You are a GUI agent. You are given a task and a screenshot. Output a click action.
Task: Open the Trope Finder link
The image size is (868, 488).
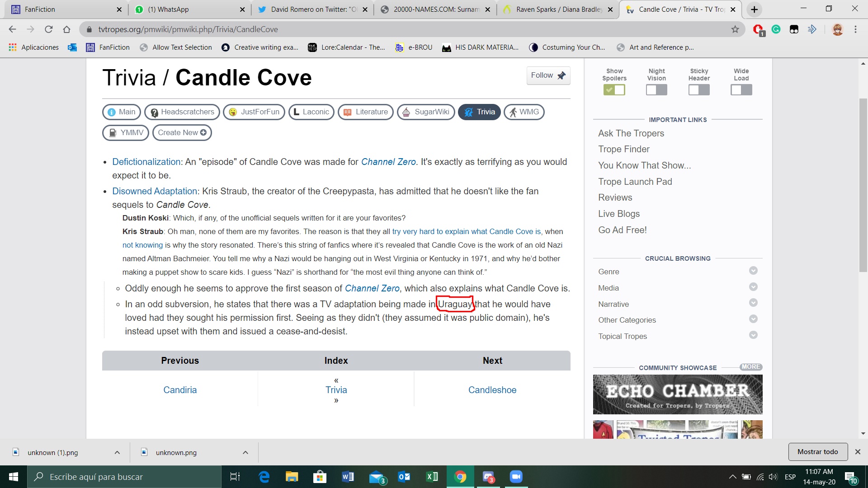coord(624,149)
